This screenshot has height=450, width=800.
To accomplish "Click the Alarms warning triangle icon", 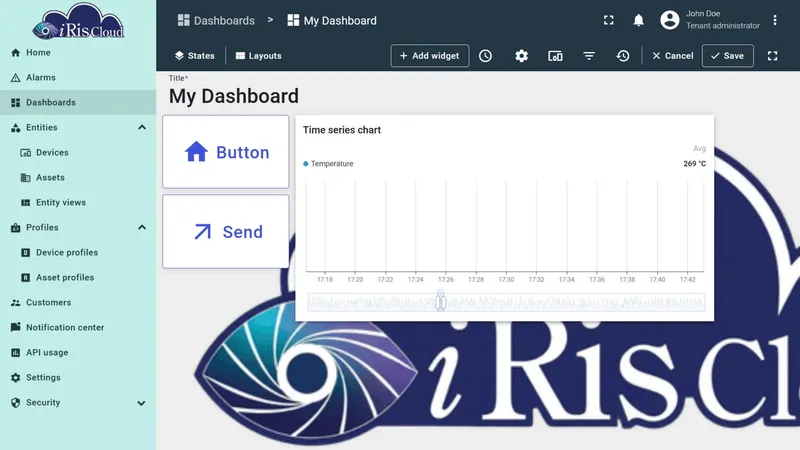I will (x=15, y=78).
